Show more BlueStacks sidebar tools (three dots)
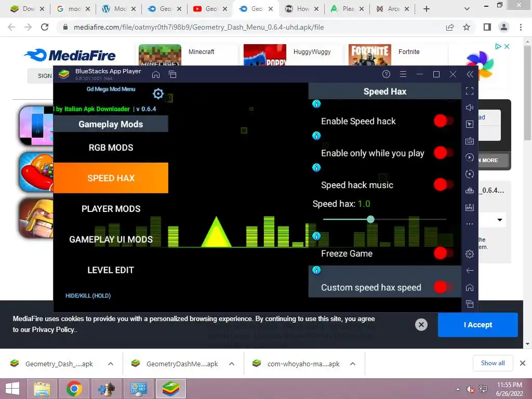The height and width of the screenshot is (399, 532). coord(470,224)
